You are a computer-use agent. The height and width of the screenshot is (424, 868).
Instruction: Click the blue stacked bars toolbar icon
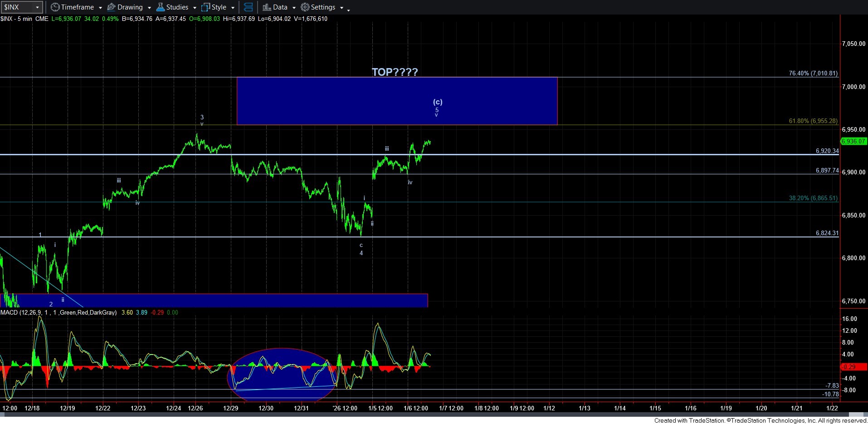pos(248,7)
